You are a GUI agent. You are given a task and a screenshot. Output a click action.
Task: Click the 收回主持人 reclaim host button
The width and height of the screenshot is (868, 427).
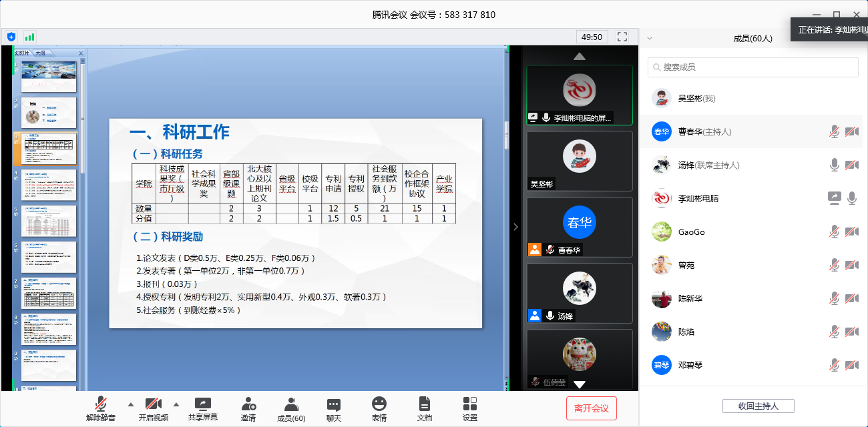pyautogui.click(x=758, y=406)
